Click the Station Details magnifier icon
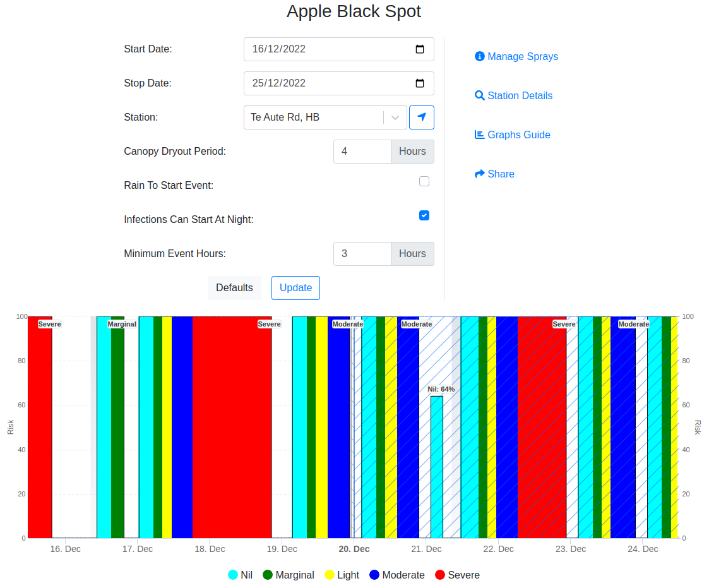Screen dimensions: 709x588 (479, 95)
